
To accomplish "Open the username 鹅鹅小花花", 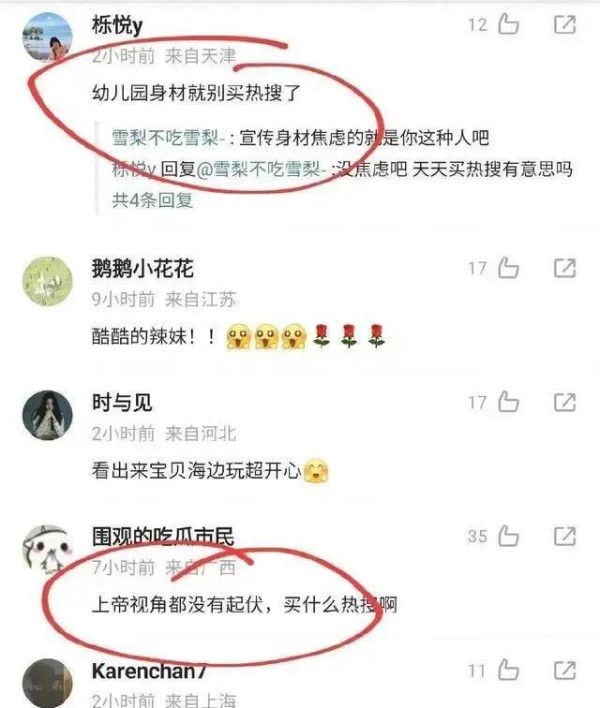I will coord(143,269).
